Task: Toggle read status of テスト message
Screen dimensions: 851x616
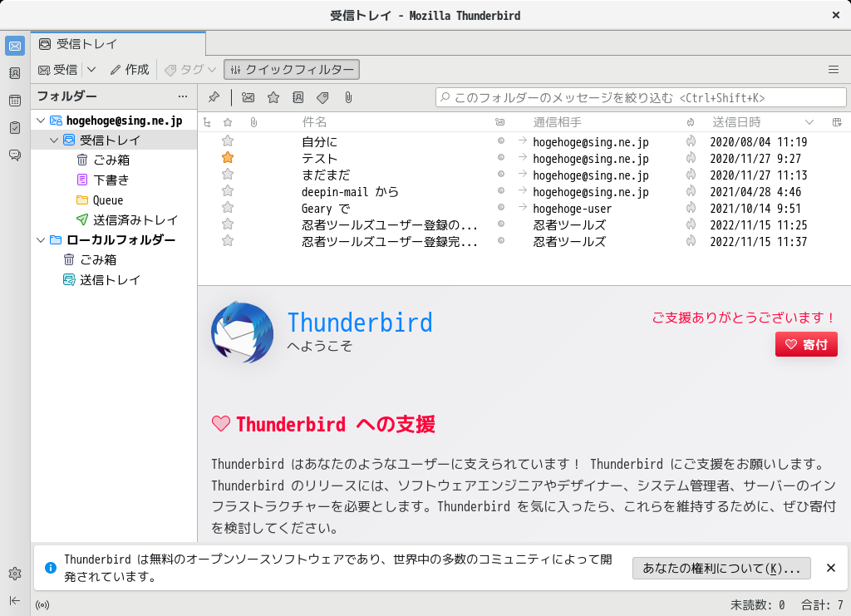Action: 501,157
